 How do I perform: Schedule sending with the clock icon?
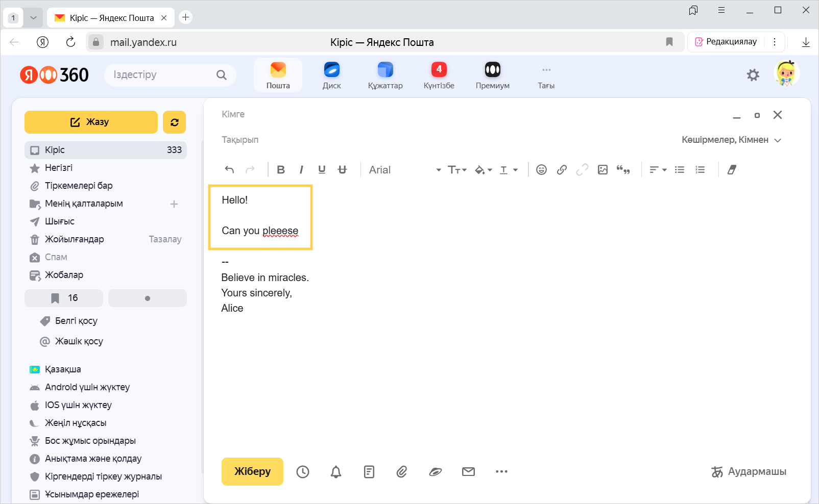coord(303,472)
